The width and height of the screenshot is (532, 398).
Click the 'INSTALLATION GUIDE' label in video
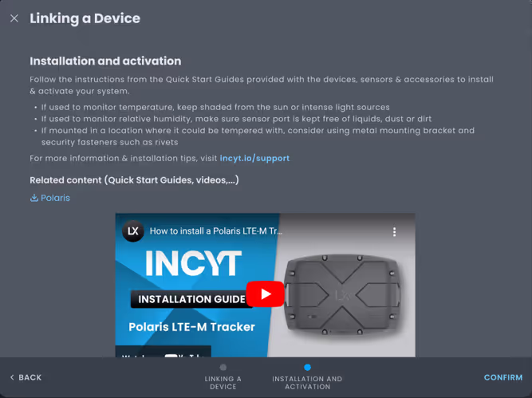click(x=191, y=299)
